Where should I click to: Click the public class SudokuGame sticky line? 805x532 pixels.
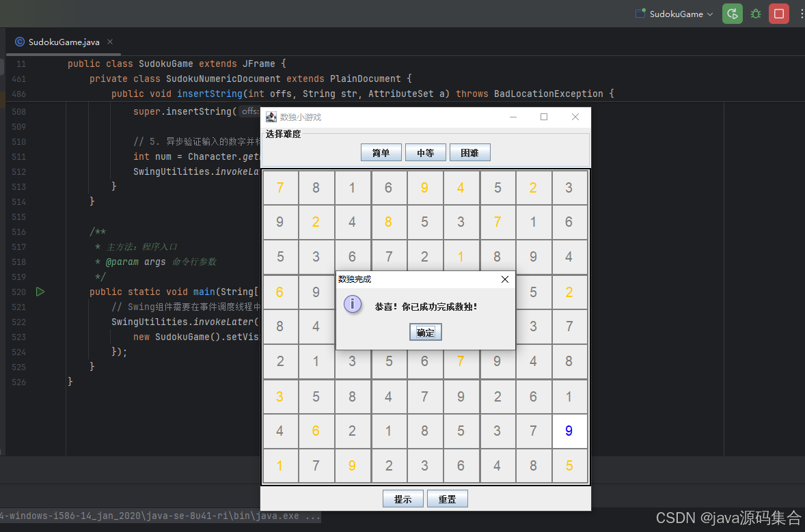[x=176, y=64]
